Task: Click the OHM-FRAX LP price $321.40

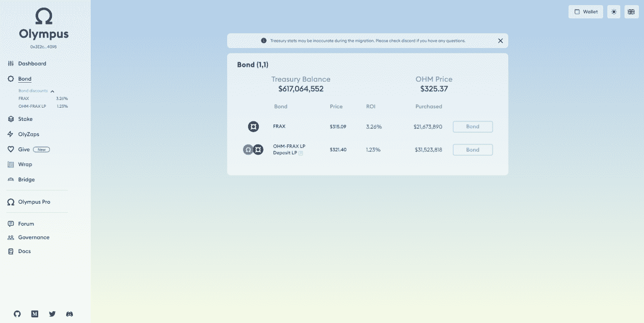Action: 338,150
